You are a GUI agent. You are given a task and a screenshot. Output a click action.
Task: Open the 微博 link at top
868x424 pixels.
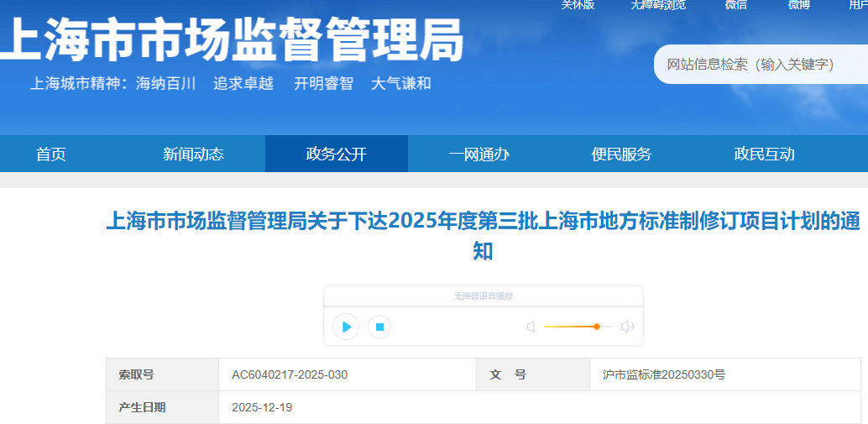click(799, 5)
